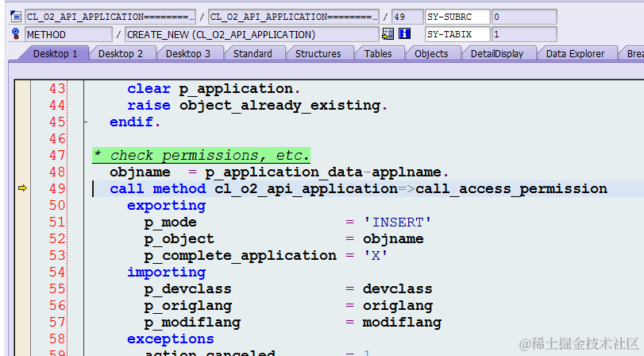Click 'call_access_permission' method name on line 49
Screen dimensions: 644x356
pos(511,188)
